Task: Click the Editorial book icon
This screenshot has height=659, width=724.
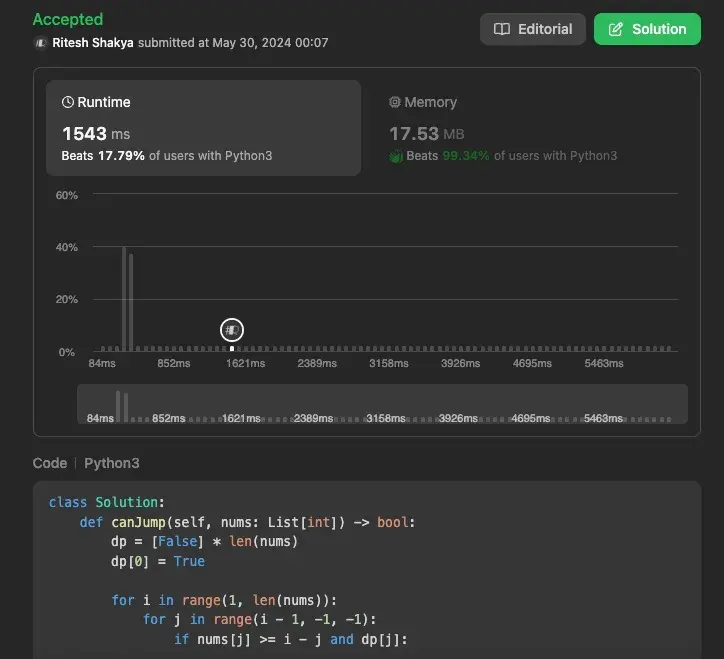Action: pos(502,29)
